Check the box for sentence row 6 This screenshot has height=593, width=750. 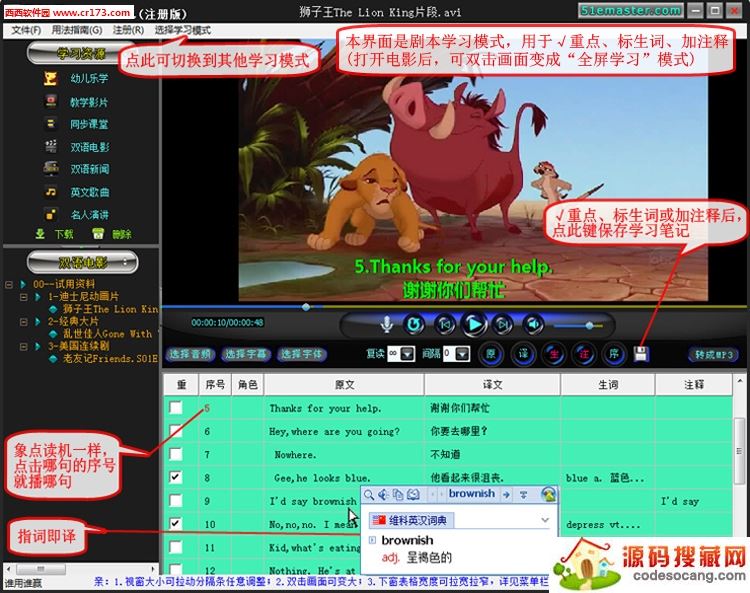pos(176,431)
